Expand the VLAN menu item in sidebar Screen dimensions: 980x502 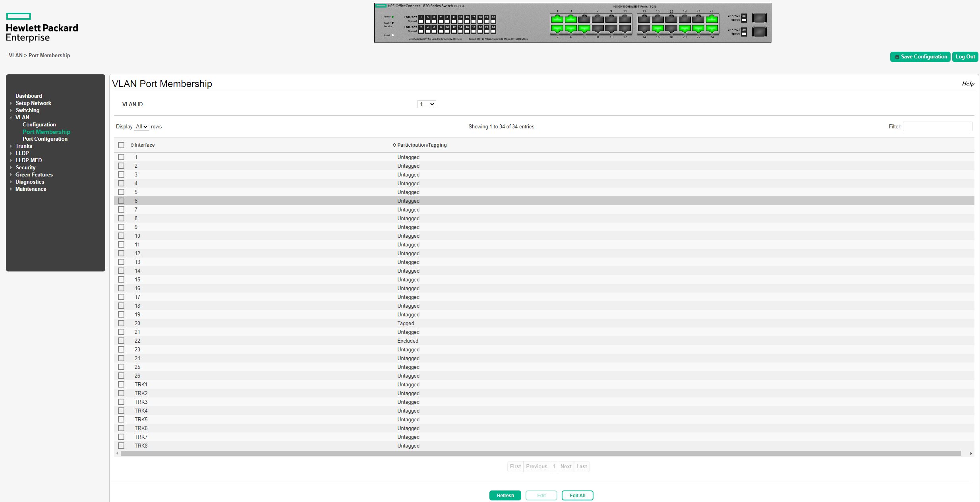pyautogui.click(x=22, y=117)
